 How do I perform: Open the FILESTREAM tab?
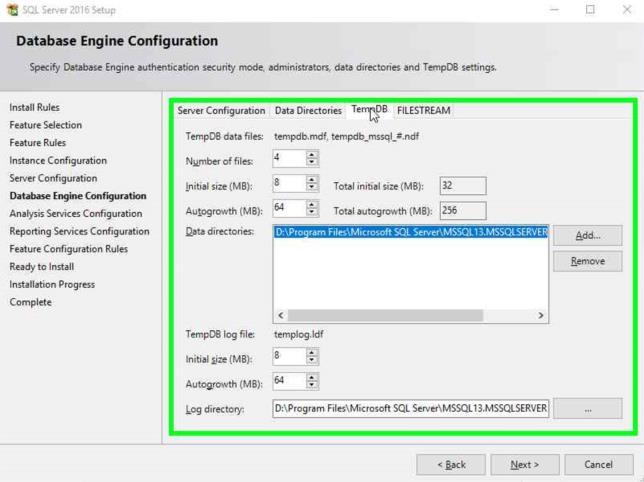423,111
